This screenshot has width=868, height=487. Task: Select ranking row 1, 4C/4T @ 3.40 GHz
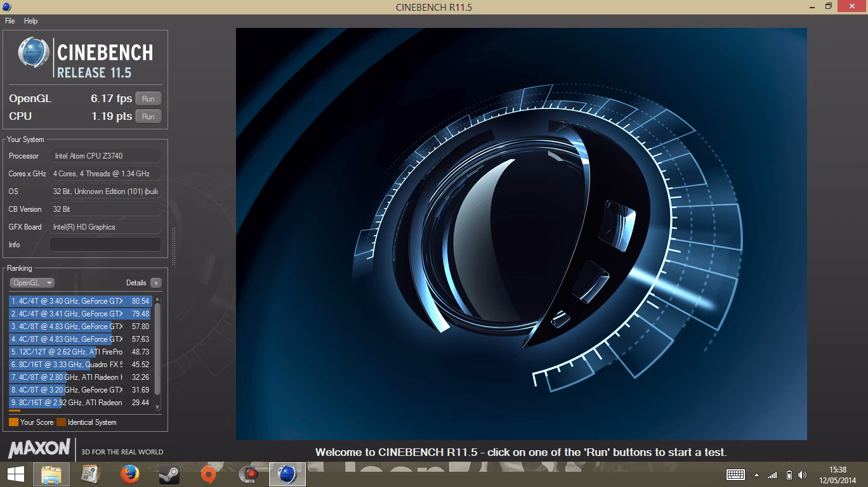(x=81, y=301)
